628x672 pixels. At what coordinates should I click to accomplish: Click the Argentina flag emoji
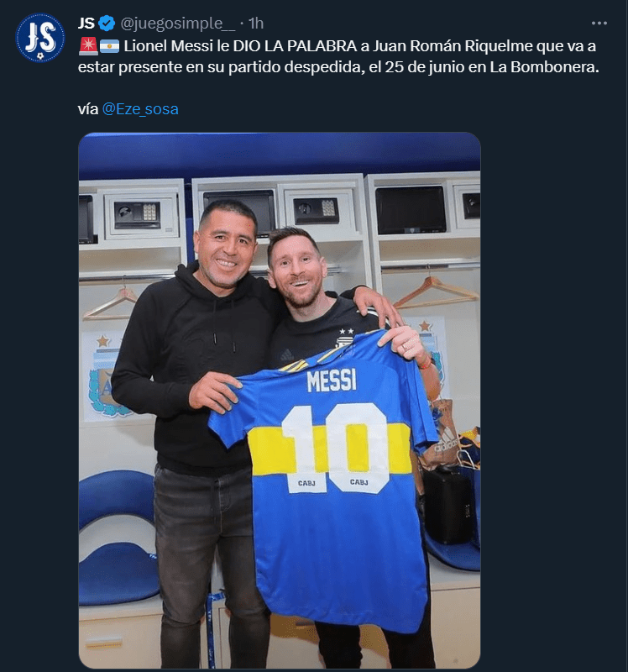click(109, 46)
